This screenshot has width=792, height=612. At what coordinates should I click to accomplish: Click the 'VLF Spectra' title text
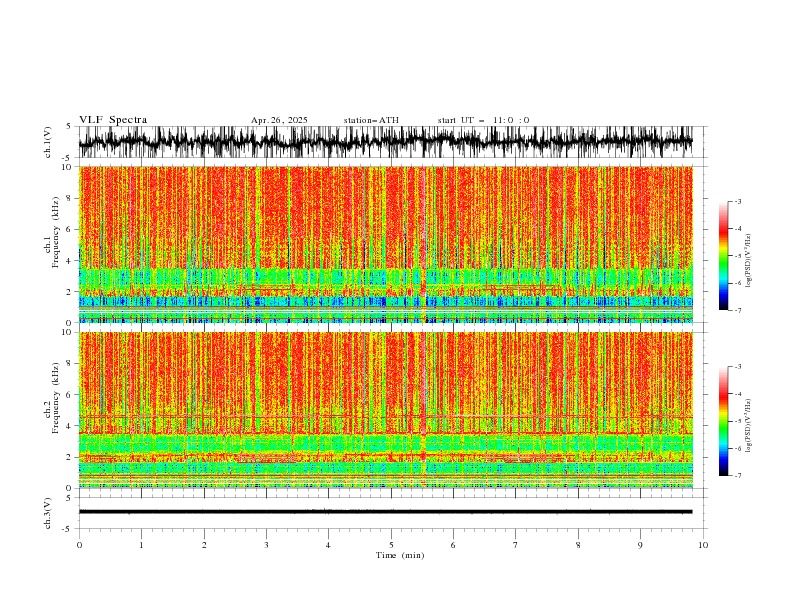tap(113, 120)
